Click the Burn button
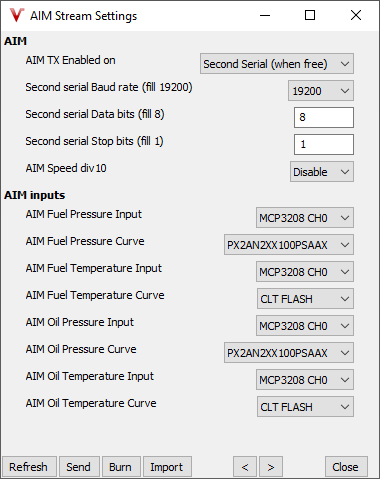Viewport: 380px width, 479px height. 121,467
